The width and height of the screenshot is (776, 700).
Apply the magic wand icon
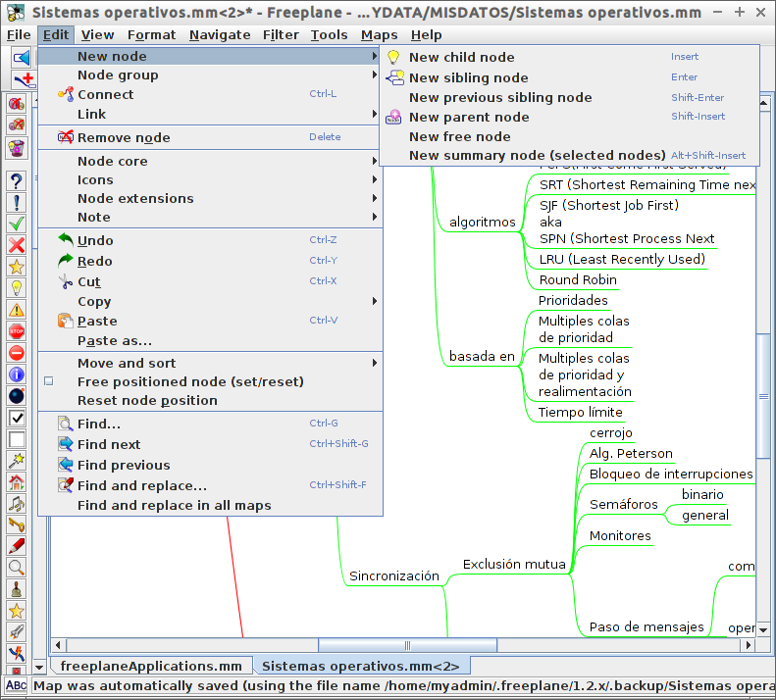pyautogui.click(x=17, y=461)
